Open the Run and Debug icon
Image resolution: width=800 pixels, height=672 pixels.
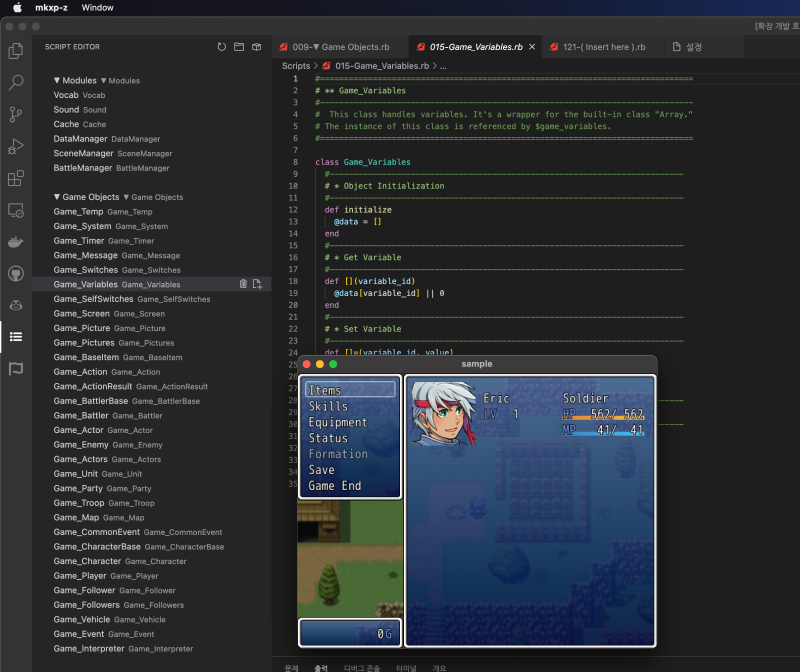coord(15,146)
